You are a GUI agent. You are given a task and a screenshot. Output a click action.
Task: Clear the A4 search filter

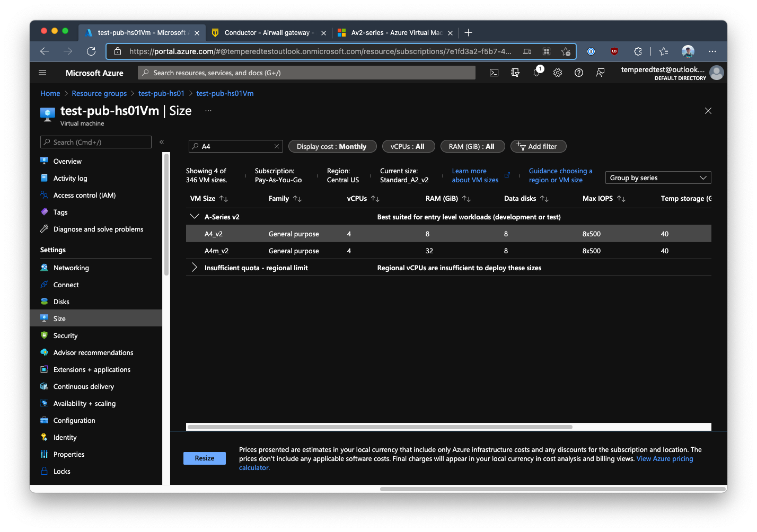(x=277, y=146)
